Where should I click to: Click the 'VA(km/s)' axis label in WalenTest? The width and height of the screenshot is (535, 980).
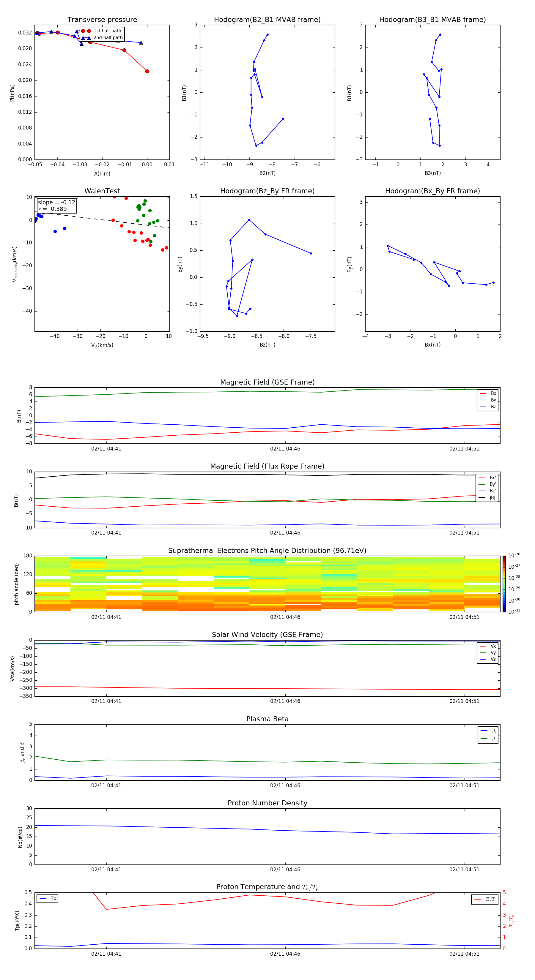pos(102,345)
